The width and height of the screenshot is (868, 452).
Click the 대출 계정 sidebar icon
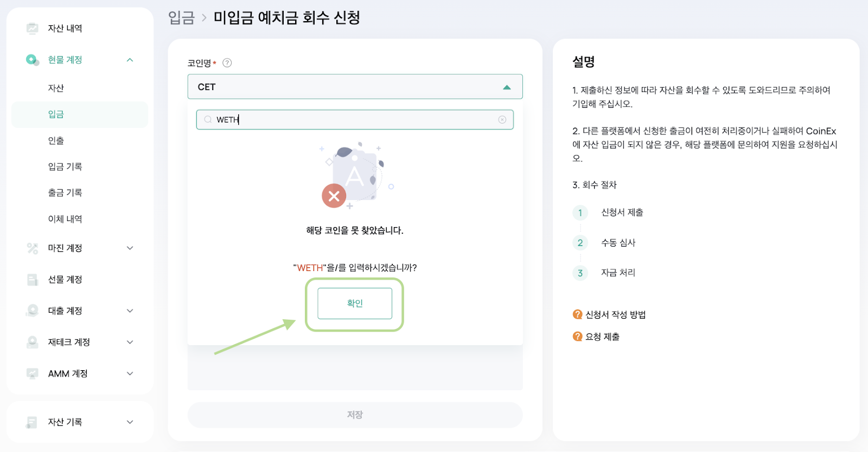point(33,311)
